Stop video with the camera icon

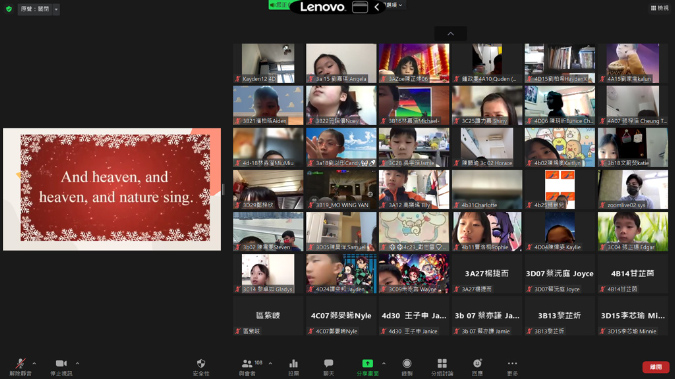point(61,367)
